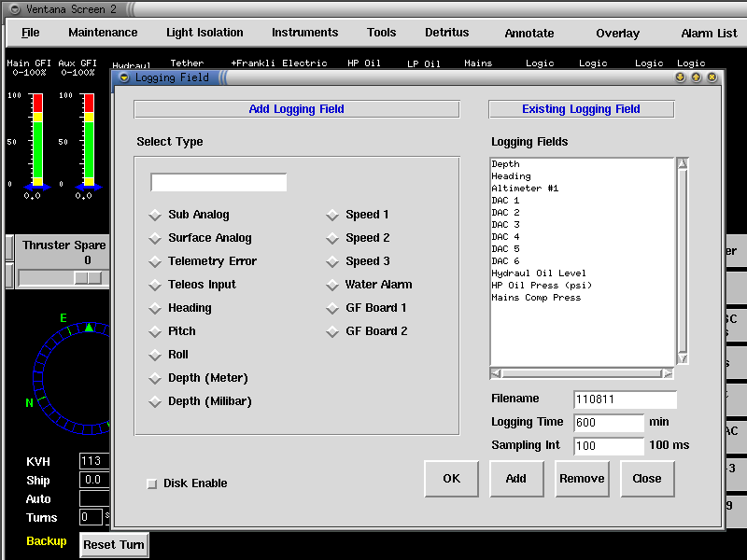Select the Depth (Meter) type

(x=155, y=379)
